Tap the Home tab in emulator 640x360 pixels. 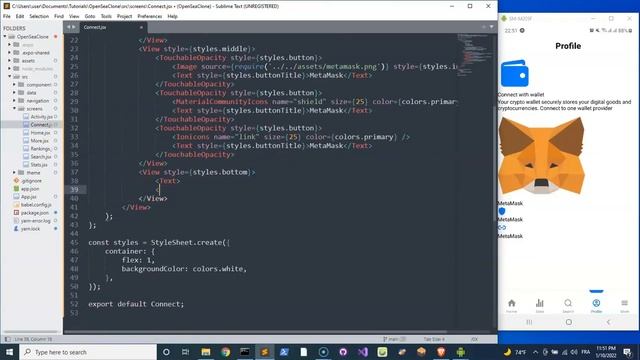[x=511, y=305]
